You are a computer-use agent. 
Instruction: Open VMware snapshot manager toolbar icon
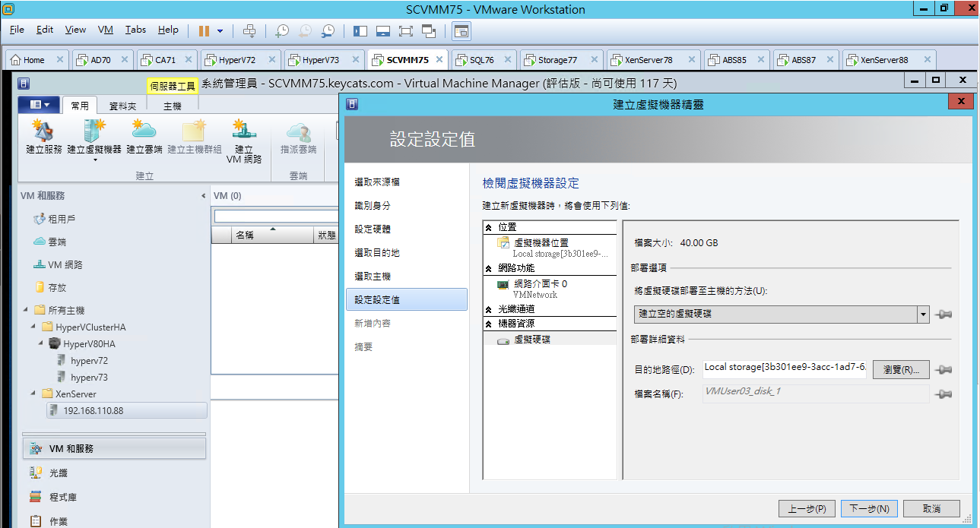click(x=328, y=30)
